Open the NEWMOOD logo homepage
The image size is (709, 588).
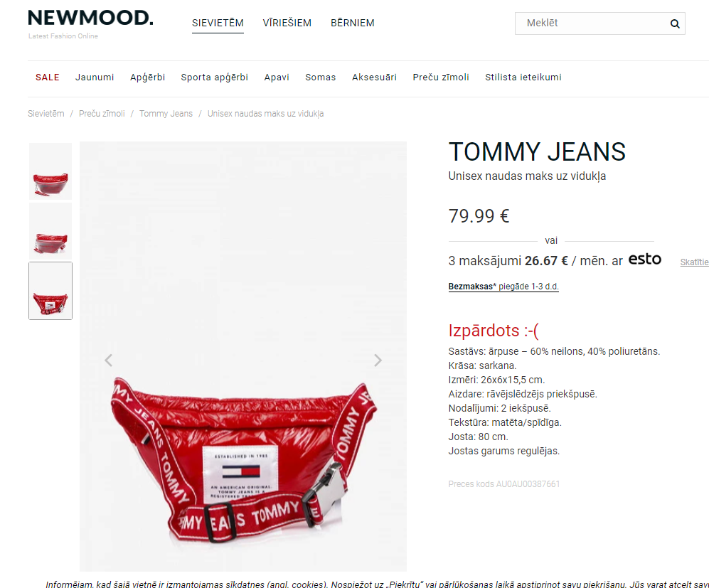[90, 24]
